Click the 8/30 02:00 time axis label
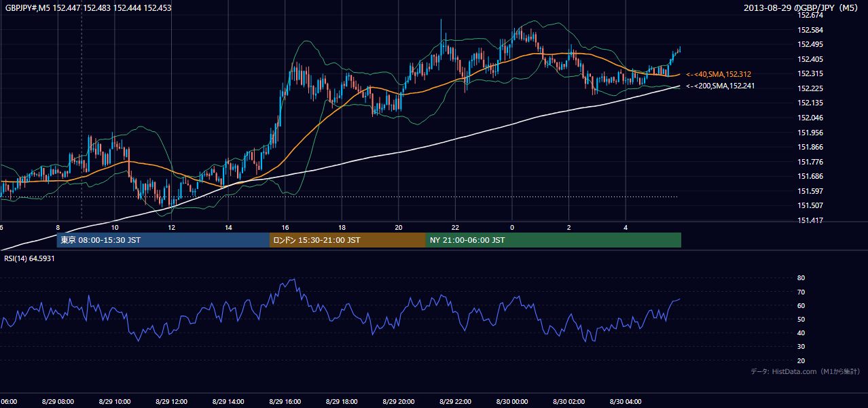Viewport: 868px width, 408px height. pyautogui.click(x=569, y=402)
